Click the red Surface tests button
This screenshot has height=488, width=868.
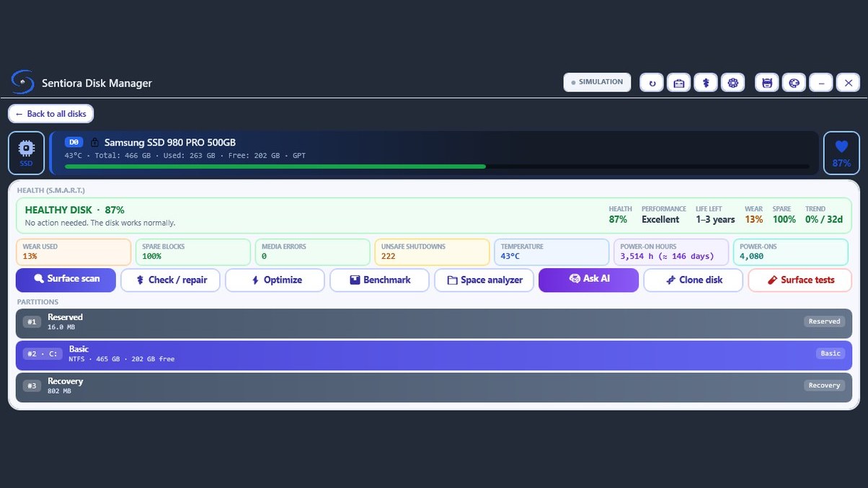click(800, 280)
